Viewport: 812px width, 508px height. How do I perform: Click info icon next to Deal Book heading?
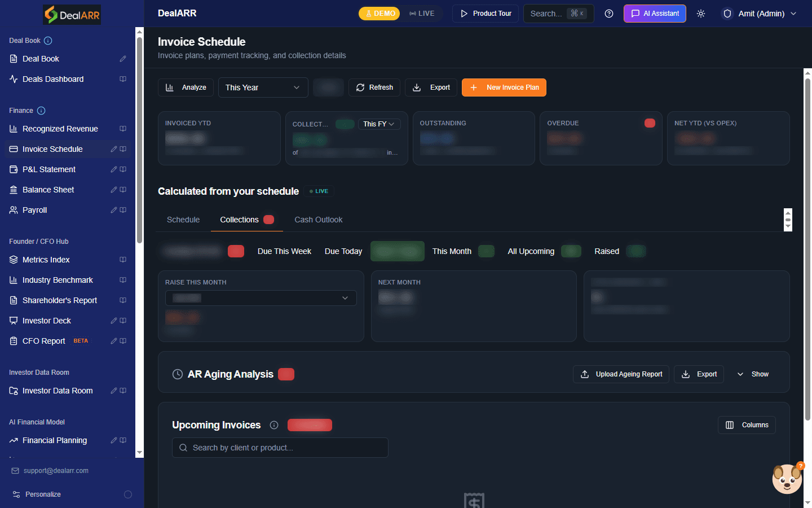pyautogui.click(x=48, y=41)
